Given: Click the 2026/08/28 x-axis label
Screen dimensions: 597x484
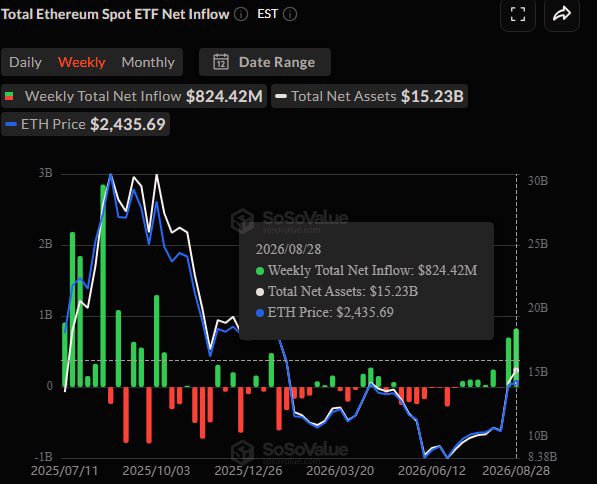Looking at the screenshot, I should point(516,471).
